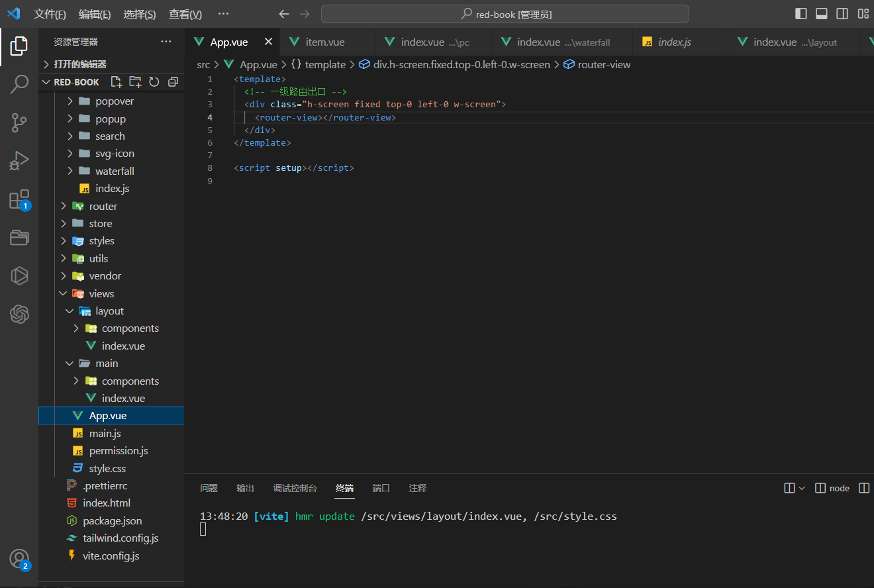Switch to the index.vue layout tab
The height and width of the screenshot is (588, 874).
point(794,42)
